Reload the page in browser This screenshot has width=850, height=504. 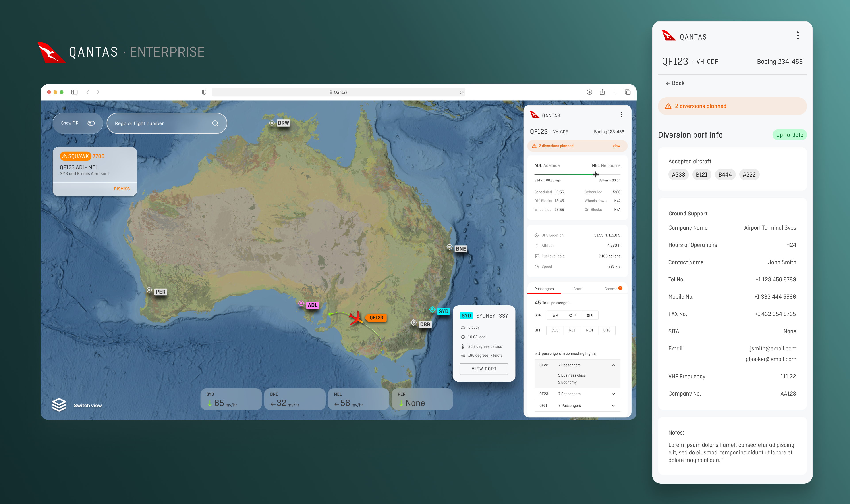click(x=461, y=92)
